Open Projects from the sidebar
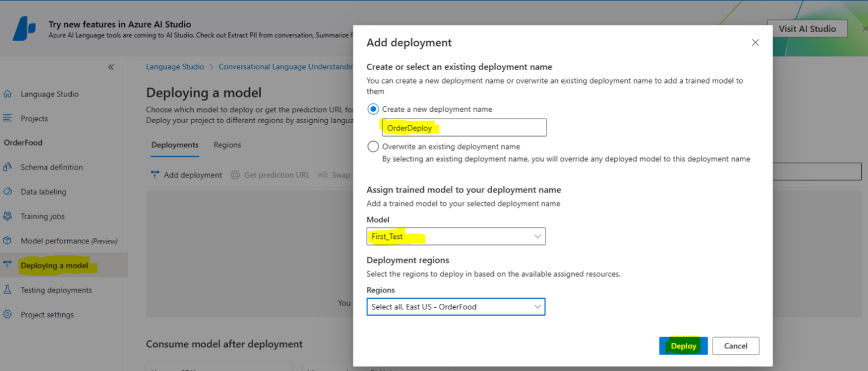 35,118
